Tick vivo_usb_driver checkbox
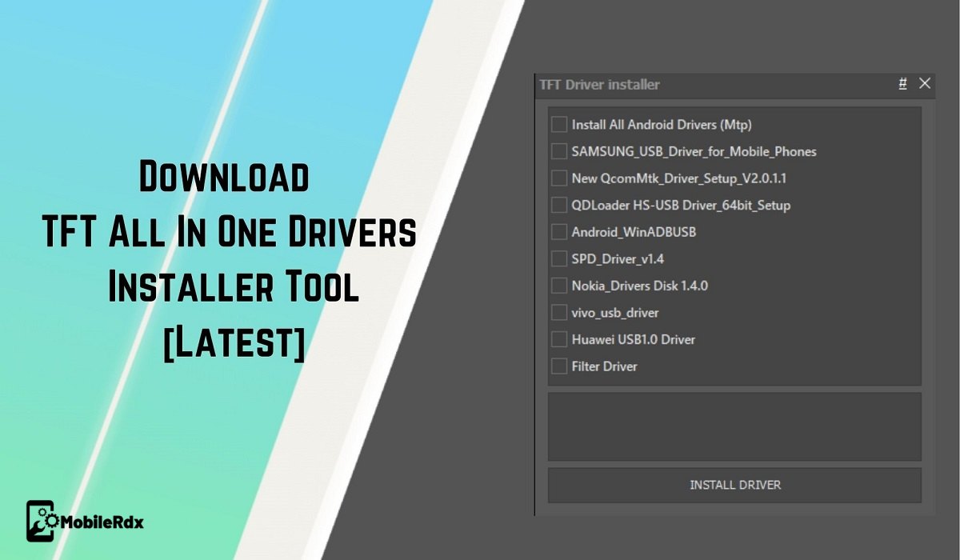This screenshot has width=960, height=560. pyautogui.click(x=558, y=312)
